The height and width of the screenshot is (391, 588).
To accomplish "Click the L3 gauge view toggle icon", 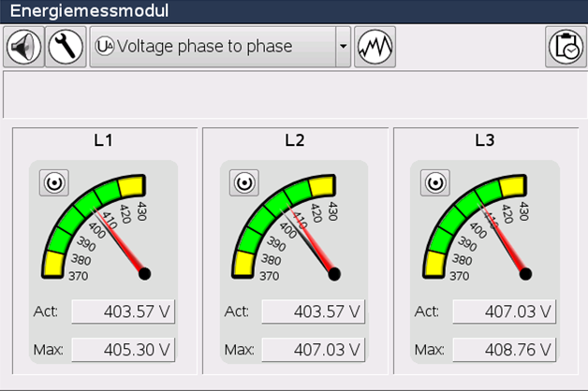I will click(x=435, y=182).
